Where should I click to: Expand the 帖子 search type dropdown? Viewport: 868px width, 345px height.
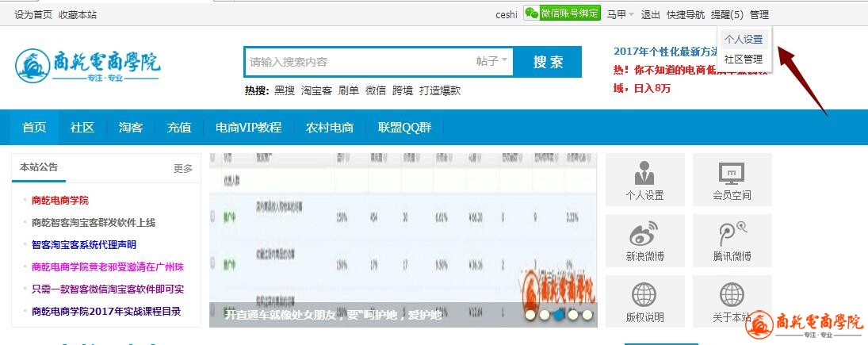pyautogui.click(x=492, y=61)
